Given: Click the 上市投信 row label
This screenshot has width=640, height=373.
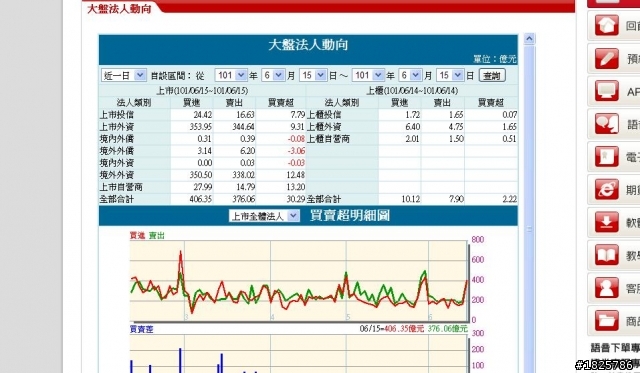Looking at the screenshot, I should tap(117, 115).
